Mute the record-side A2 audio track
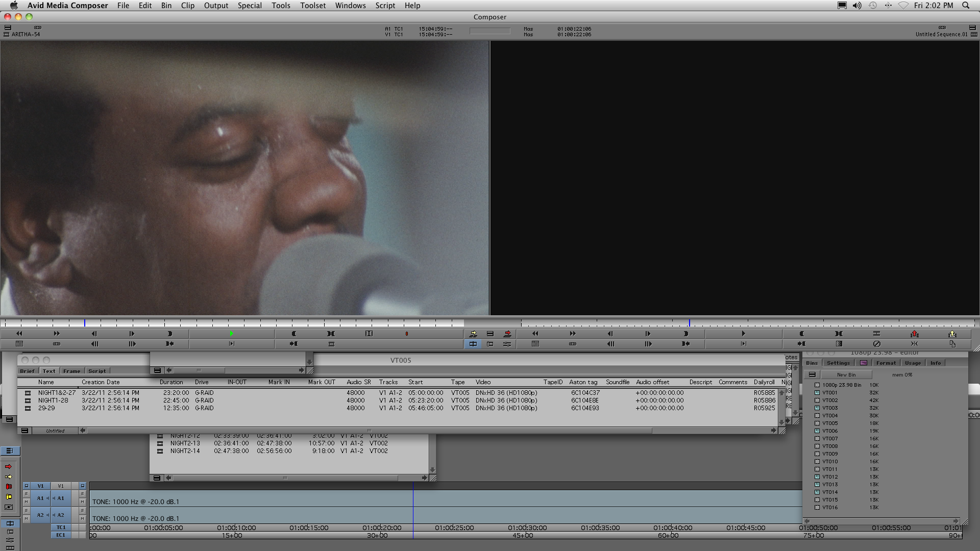 click(82, 519)
